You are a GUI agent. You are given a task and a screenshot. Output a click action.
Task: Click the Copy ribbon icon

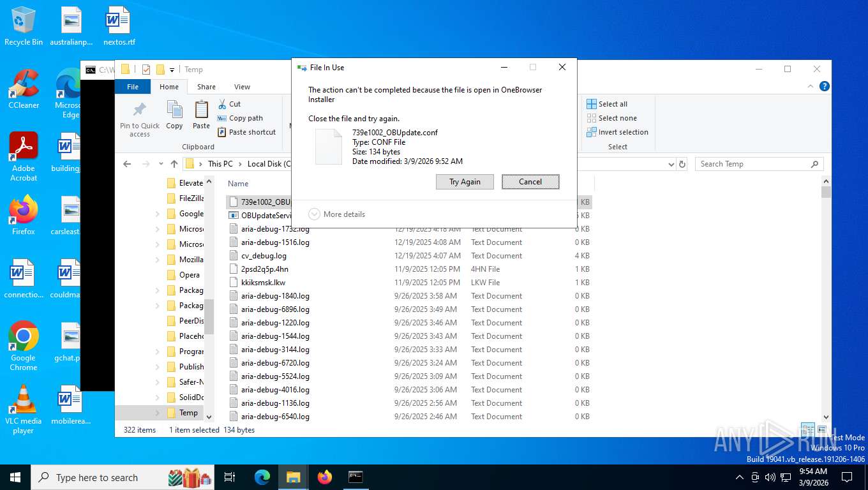tap(174, 115)
